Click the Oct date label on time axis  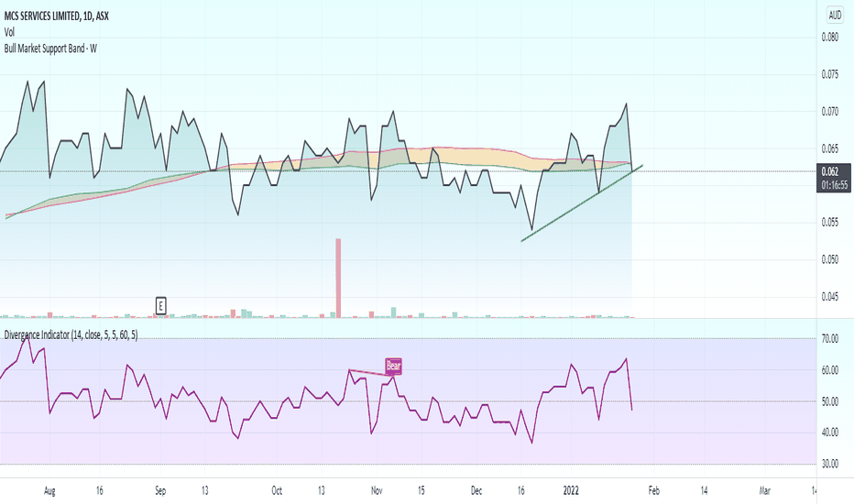pos(277,491)
